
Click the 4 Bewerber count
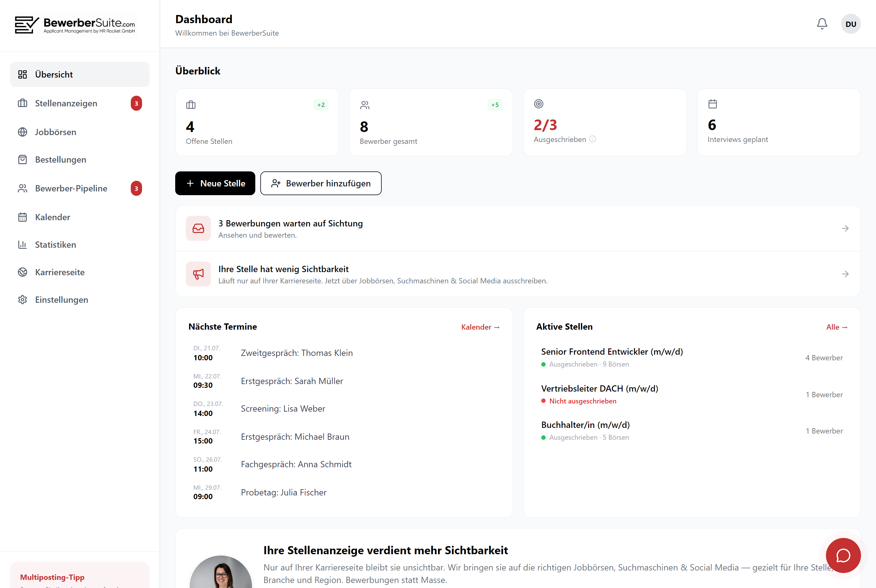(824, 358)
